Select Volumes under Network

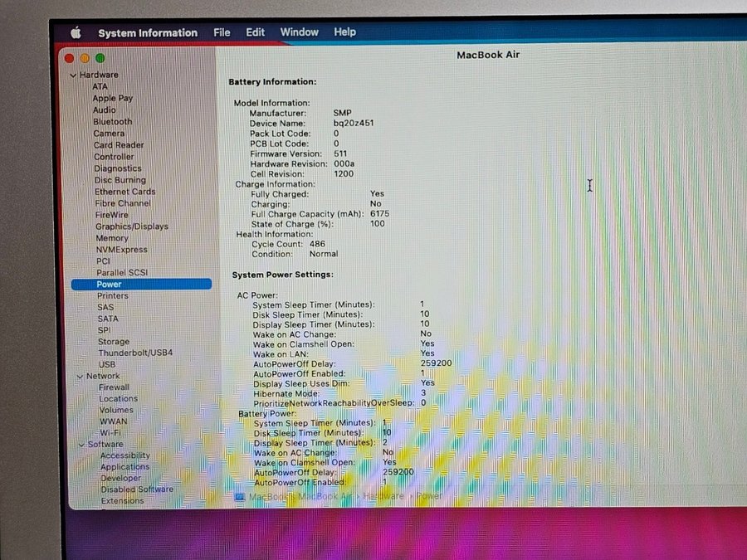point(117,410)
